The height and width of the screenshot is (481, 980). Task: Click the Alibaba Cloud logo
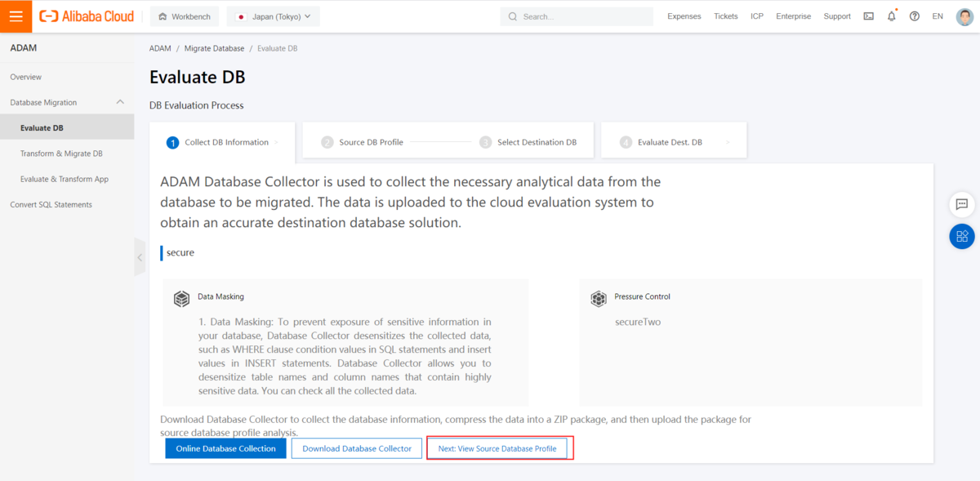tap(87, 16)
